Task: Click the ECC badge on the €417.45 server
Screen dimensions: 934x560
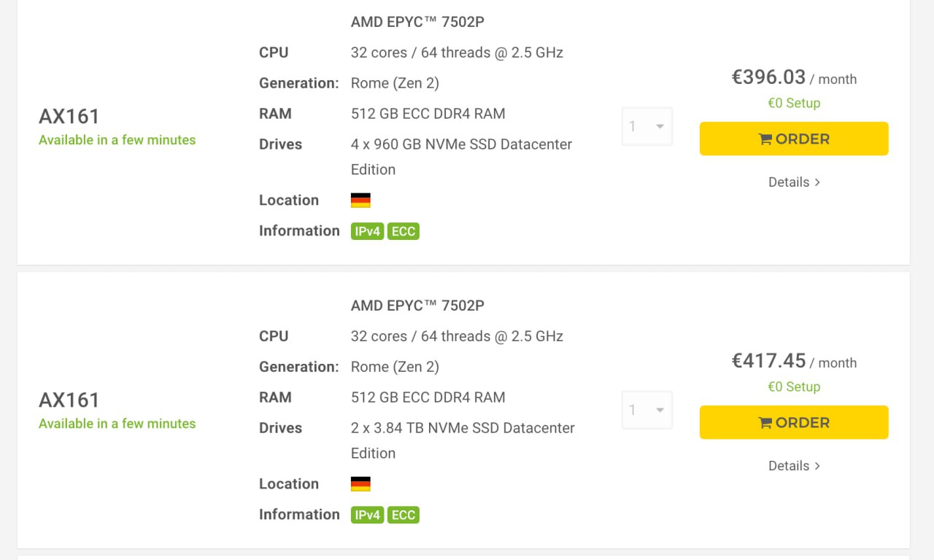Action: [x=403, y=515]
